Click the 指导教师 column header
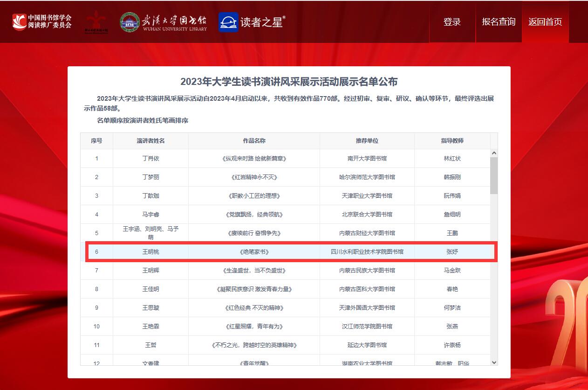588x390 pixels. (452, 141)
